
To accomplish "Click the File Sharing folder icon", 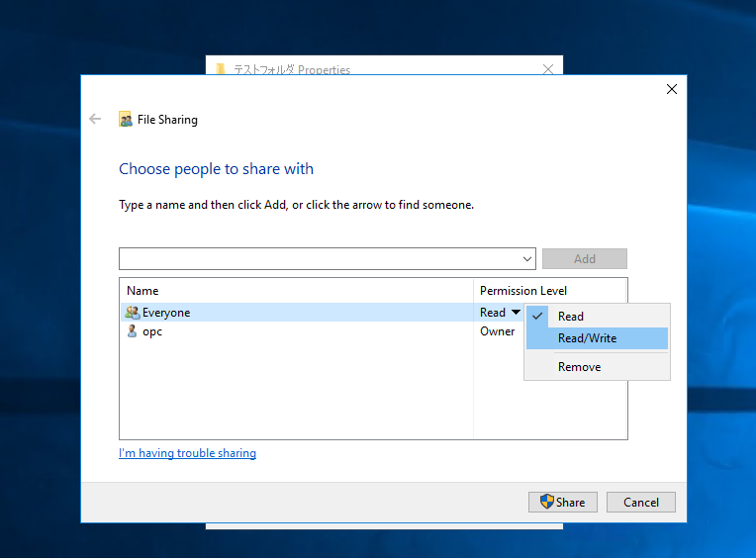I will (x=126, y=119).
